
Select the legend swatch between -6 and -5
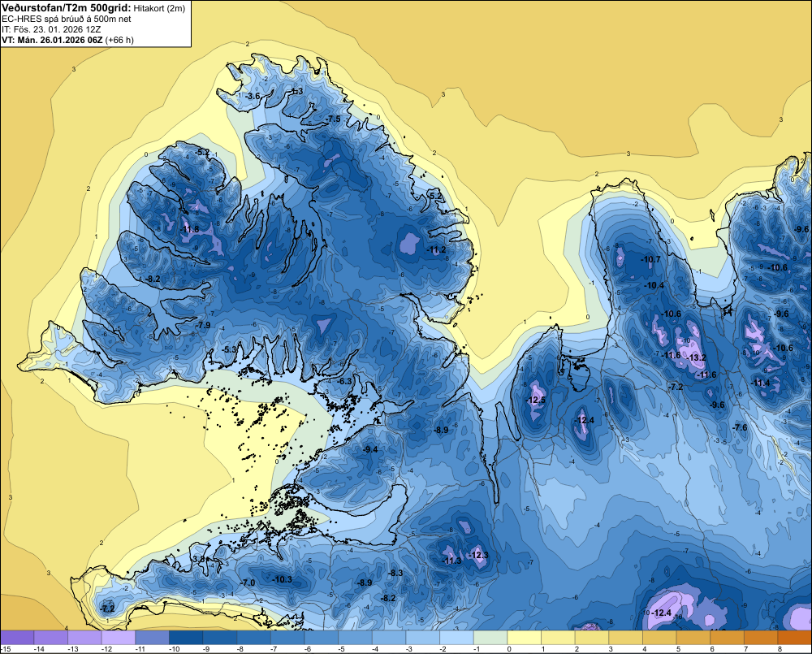321,638
